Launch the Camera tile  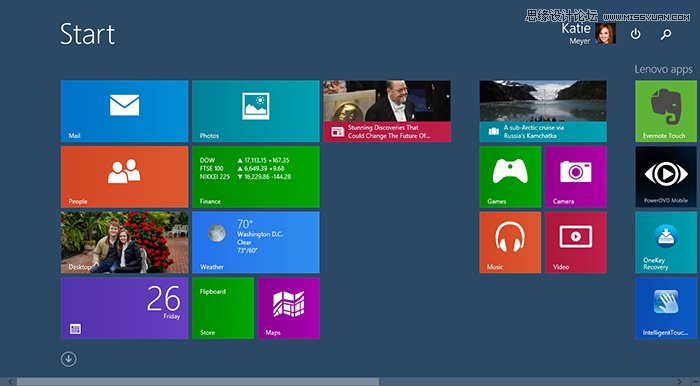click(576, 177)
